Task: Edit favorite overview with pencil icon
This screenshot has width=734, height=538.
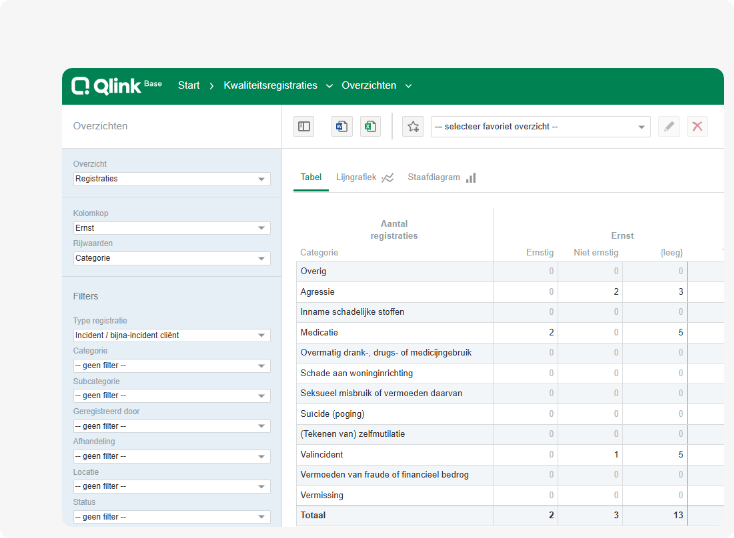Action: (x=669, y=126)
